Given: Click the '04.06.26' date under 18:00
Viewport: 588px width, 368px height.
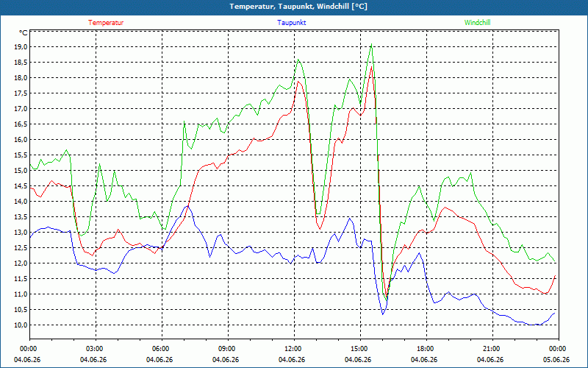Looking at the screenshot, I should (424, 360).
